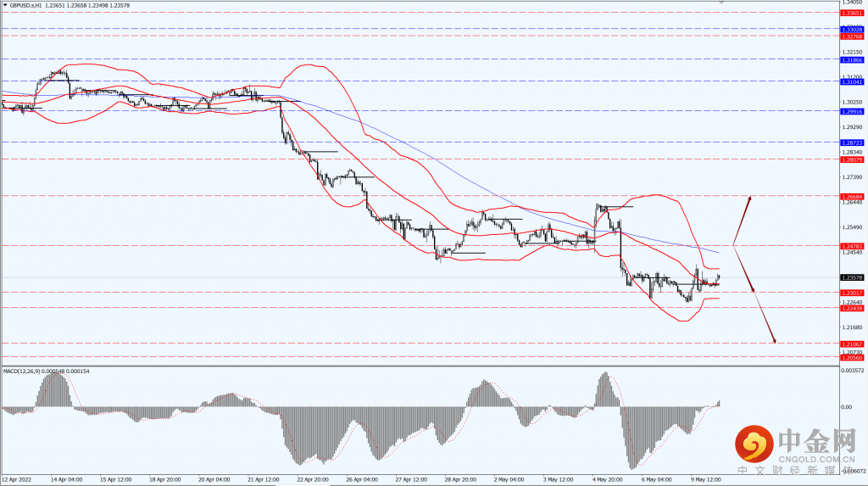868x486 pixels.
Task: Click the OHLC quote values beside the title
Action: (x=87, y=5)
